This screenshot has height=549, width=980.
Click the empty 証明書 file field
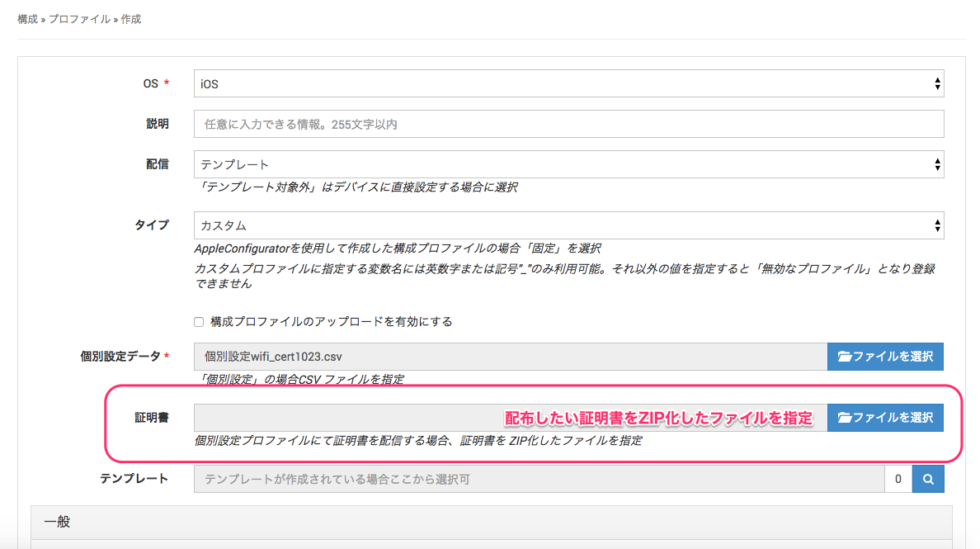pos(346,418)
